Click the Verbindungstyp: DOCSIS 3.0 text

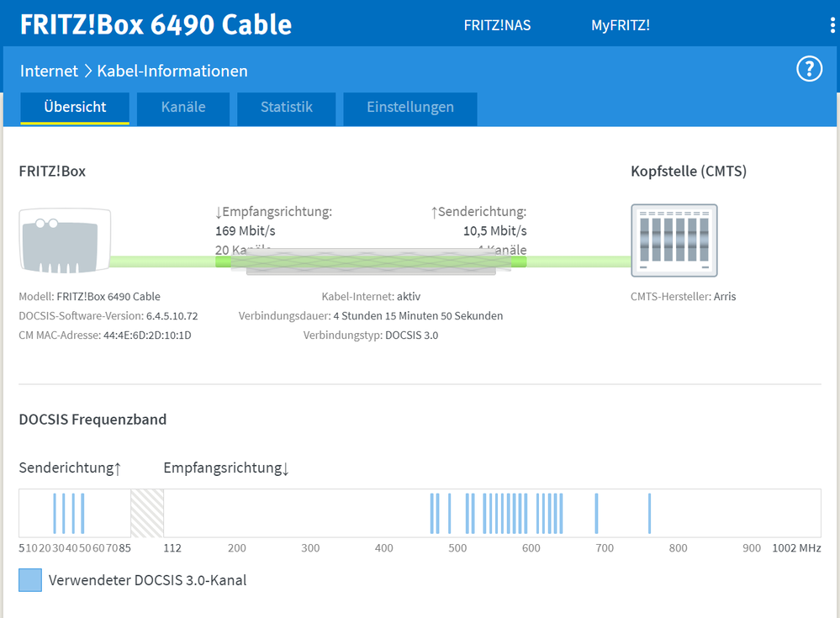click(x=371, y=335)
